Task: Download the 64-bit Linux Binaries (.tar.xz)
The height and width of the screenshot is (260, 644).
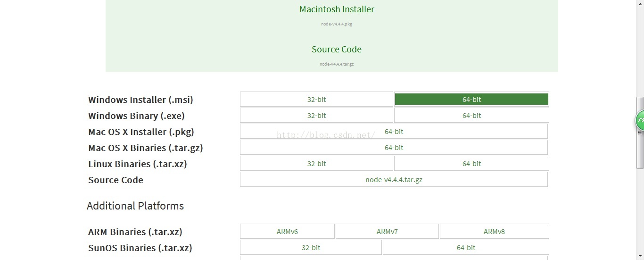Action: 471,164
